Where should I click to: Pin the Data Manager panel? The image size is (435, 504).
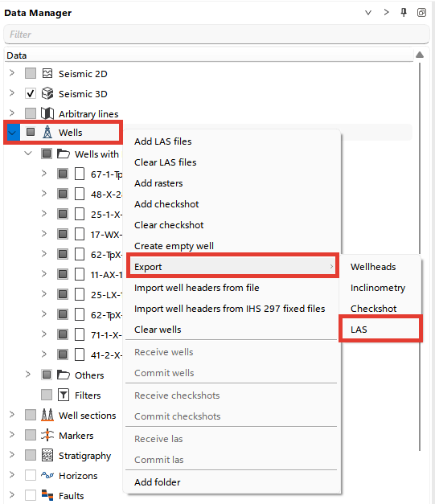point(404,13)
